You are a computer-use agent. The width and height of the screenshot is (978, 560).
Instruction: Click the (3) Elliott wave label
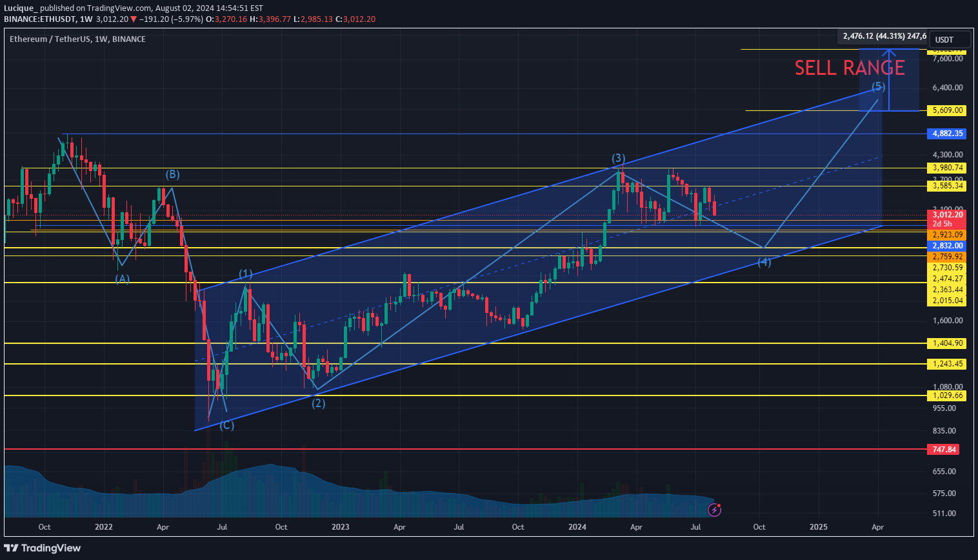pos(618,159)
